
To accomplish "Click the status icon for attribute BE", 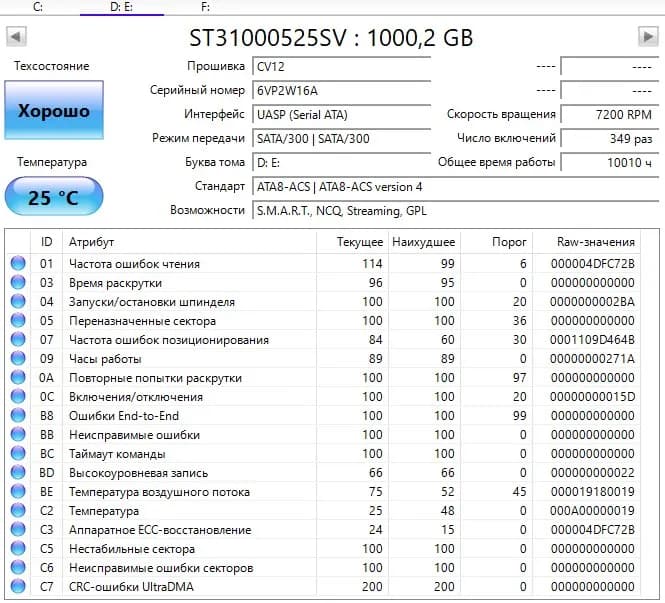I will point(18,491).
